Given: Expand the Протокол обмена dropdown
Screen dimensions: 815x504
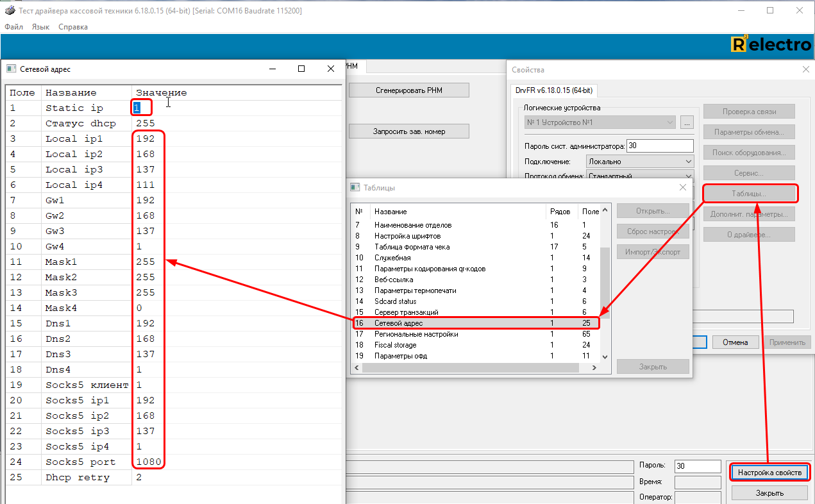Looking at the screenshot, I should [688, 176].
